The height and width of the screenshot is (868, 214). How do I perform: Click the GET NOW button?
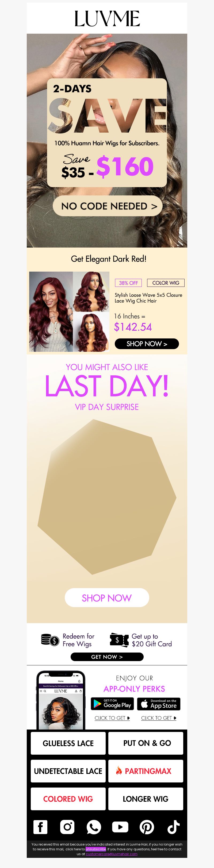[x=107, y=657]
